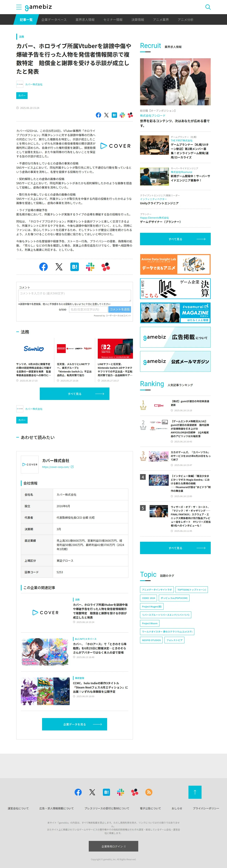Open ゲーム企業 決算 banner
The image size is (227, 868).
coord(175,288)
